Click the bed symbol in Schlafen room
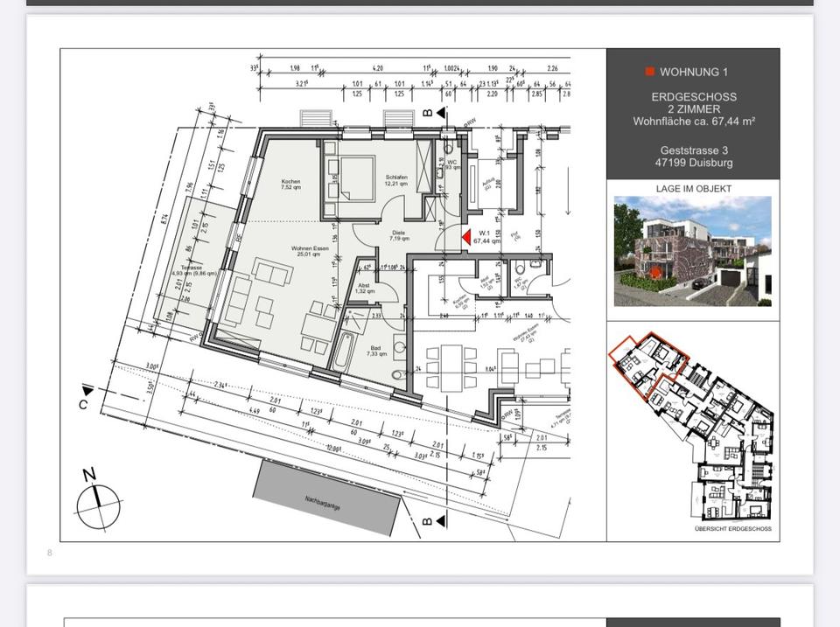 coord(354,177)
